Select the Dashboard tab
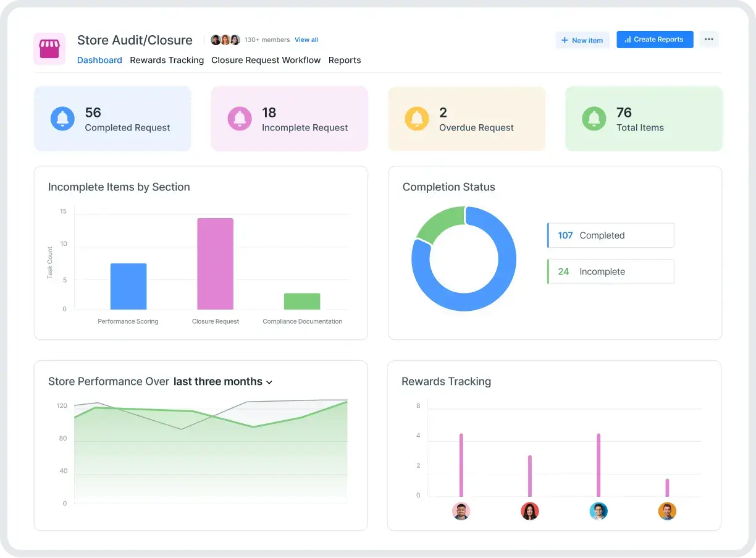Screen dimensions: 756x558 click(x=99, y=60)
